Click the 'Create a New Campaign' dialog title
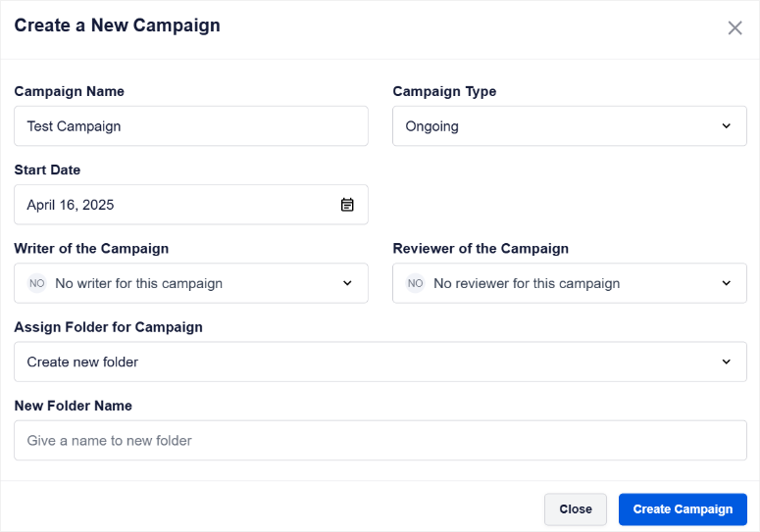This screenshot has width=760, height=532. [x=118, y=25]
